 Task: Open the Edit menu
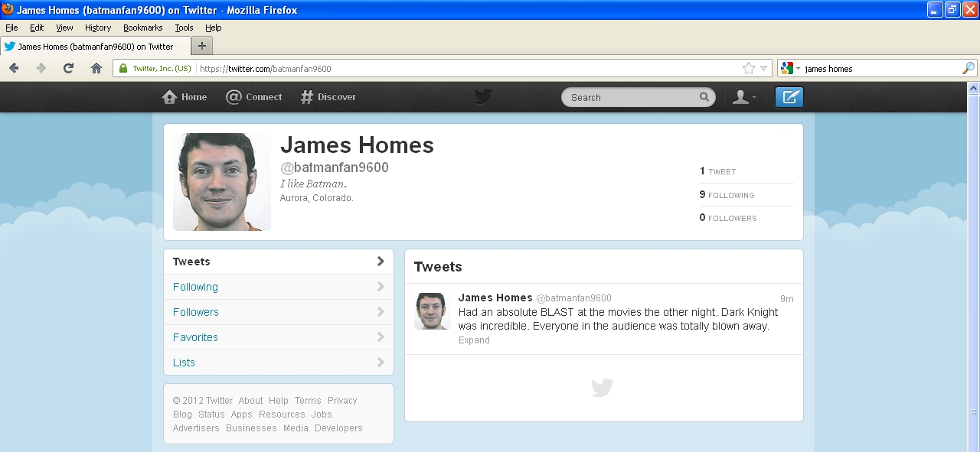(37, 28)
